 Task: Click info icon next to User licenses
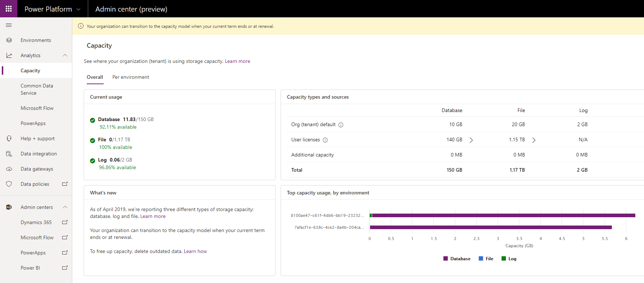pos(325,140)
